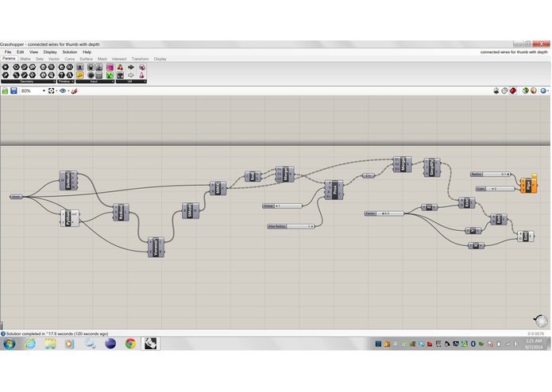Switch to the Sets tab
552x392 pixels.
[40, 59]
